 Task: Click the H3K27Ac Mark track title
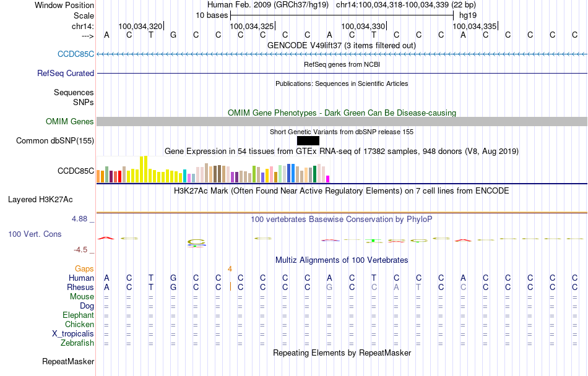point(342,190)
